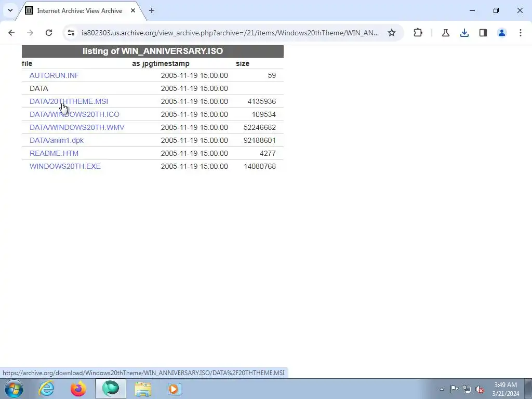Click the timestamp in the AUTORUN.INF row
532x399 pixels.
pyautogui.click(x=194, y=75)
